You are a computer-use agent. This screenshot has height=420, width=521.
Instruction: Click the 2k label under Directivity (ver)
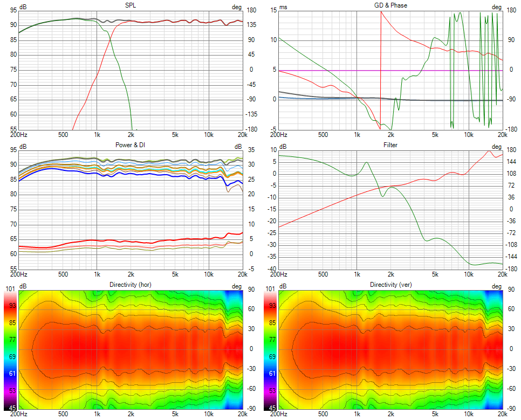[390, 414]
